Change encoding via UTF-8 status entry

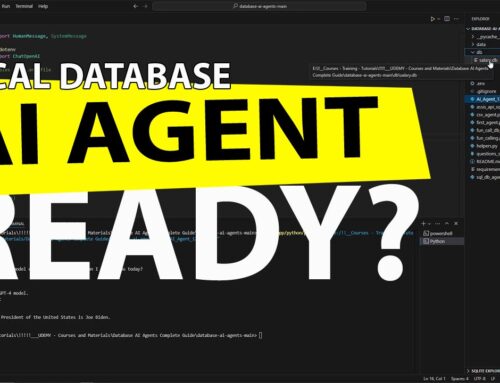(x=480, y=379)
